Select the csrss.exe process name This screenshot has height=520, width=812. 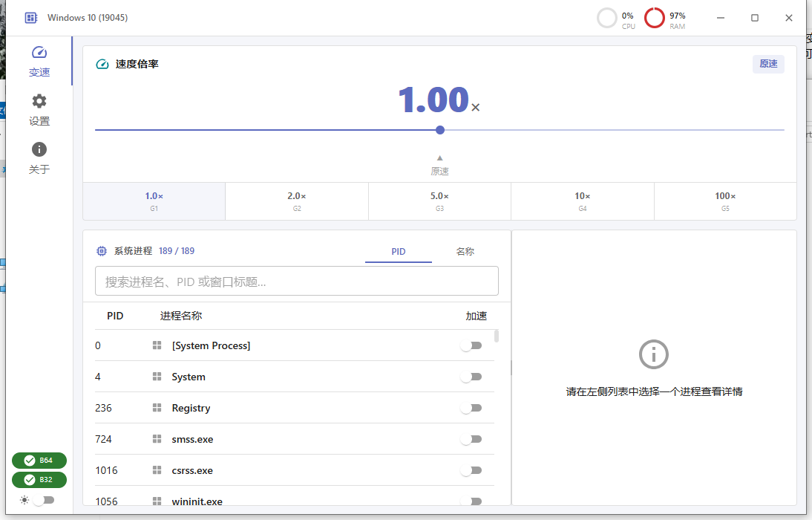point(192,470)
